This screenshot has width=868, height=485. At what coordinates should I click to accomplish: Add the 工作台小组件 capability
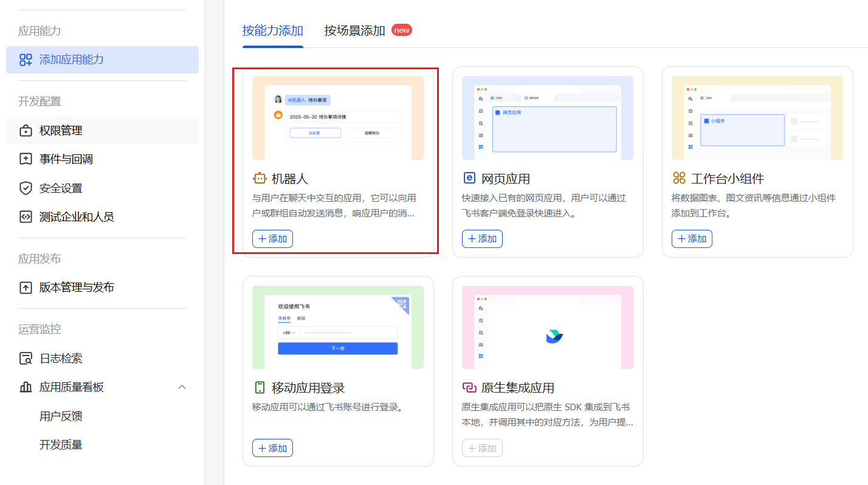point(692,239)
